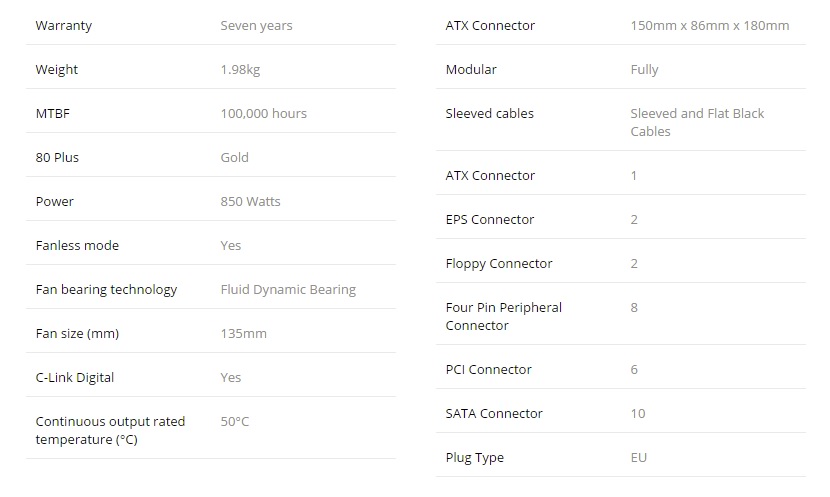Select the "Sleeved and Flat Black Cables" text
The width and height of the screenshot is (830, 497).
(x=696, y=123)
